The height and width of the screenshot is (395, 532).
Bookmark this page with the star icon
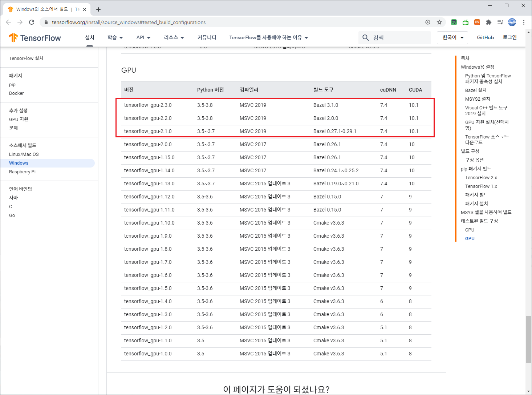click(439, 22)
